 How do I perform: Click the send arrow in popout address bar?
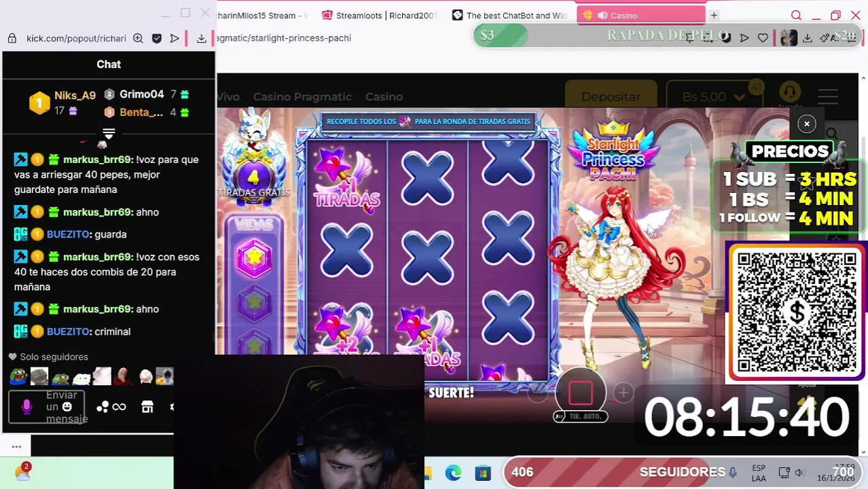point(175,39)
